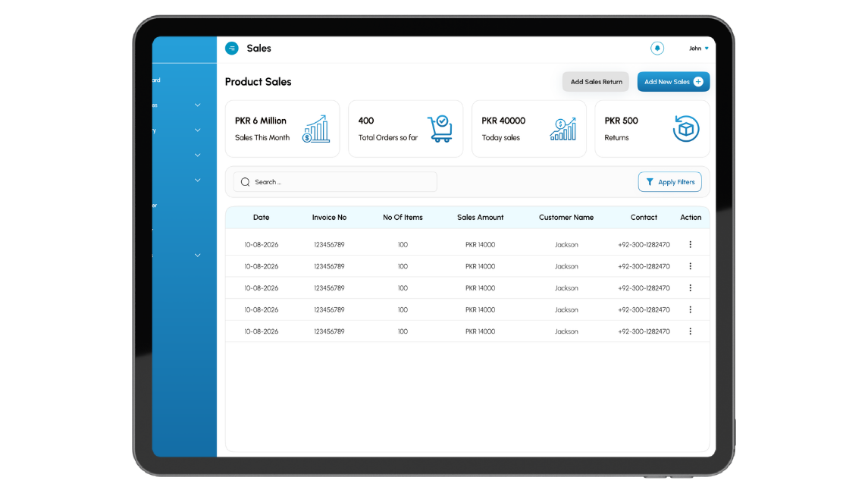The image size is (868, 493).
Task: Select the Invoice No column header
Action: pos(329,217)
